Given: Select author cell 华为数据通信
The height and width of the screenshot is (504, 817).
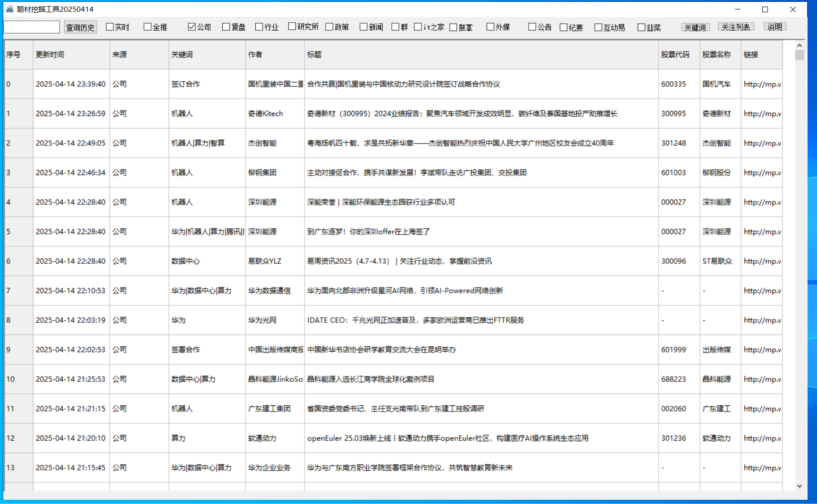Looking at the screenshot, I should 275,291.
